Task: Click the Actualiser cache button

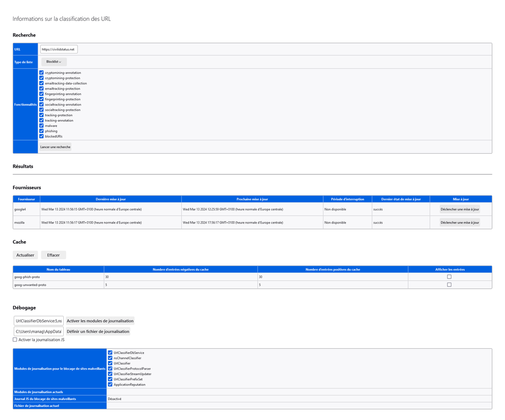Action: 25,255
